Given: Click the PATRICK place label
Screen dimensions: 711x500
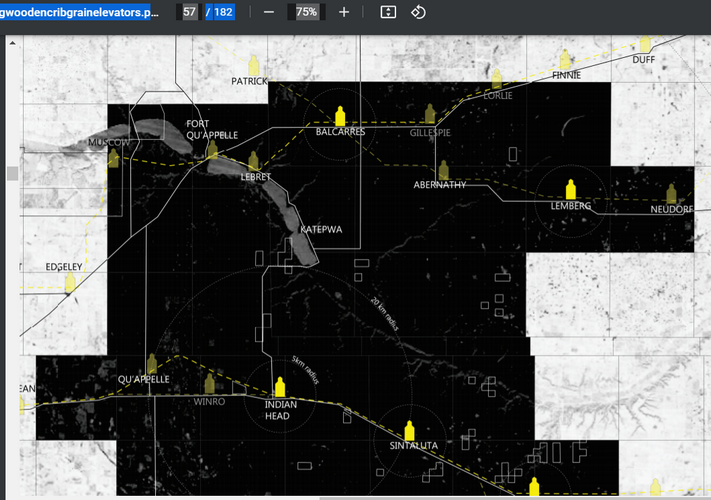Looking at the screenshot, I should point(249,81).
